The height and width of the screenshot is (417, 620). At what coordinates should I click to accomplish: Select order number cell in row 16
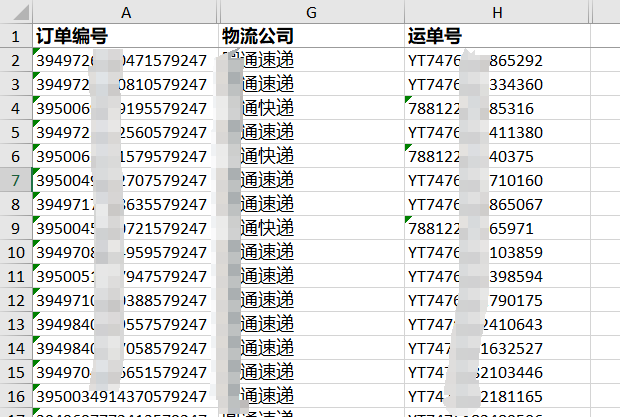coord(125,396)
